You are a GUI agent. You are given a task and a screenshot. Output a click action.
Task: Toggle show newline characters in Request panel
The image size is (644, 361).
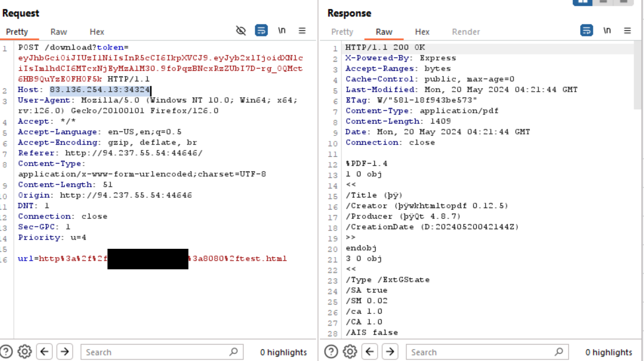[281, 31]
